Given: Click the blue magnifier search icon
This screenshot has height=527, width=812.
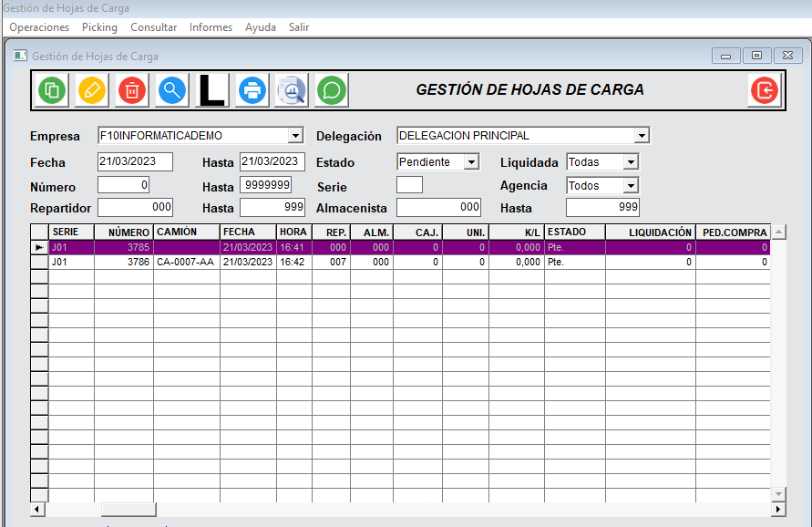Looking at the screenshot, I should [172, 90].
